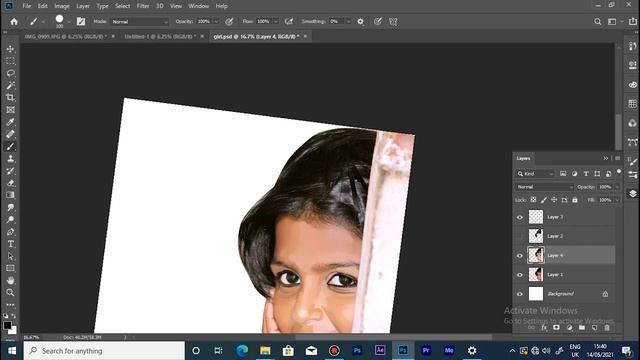Hide Layer 1 visibility eye
The image size is (640, 360).
520,275
